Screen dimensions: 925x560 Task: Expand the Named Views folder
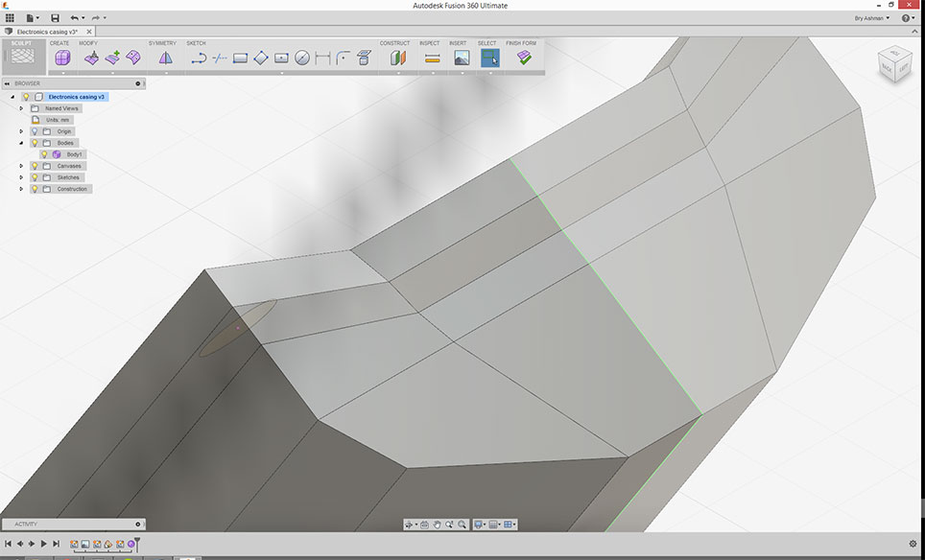(21, 108)
